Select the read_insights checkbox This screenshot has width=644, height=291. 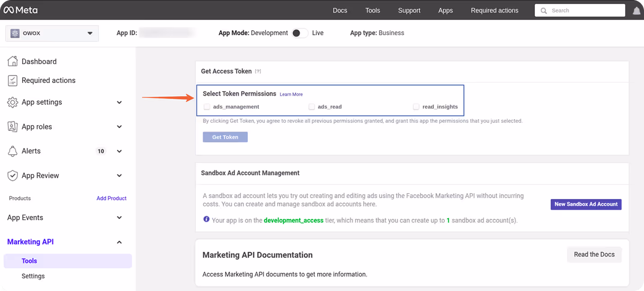(416, 106)
